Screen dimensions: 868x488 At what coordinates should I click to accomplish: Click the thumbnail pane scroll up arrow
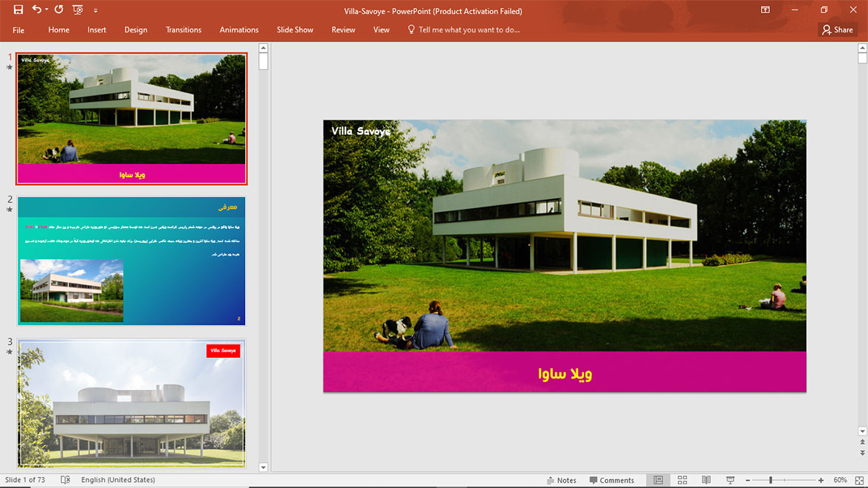click(263, 48)
